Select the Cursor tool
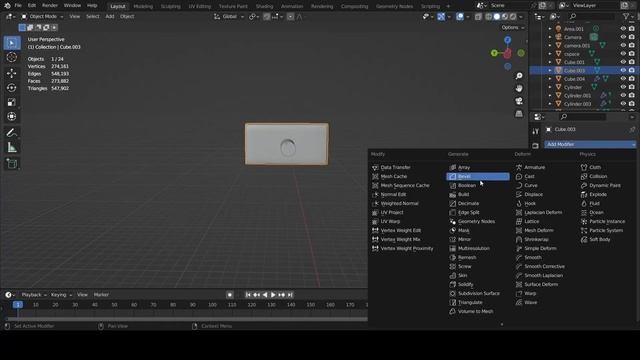This screenshot has height=360, width=640. coord(12,57)
